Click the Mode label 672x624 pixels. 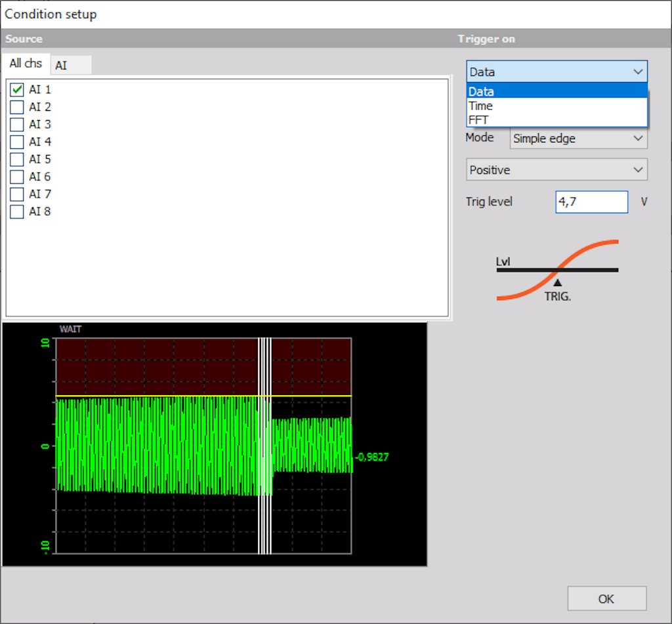480,138
